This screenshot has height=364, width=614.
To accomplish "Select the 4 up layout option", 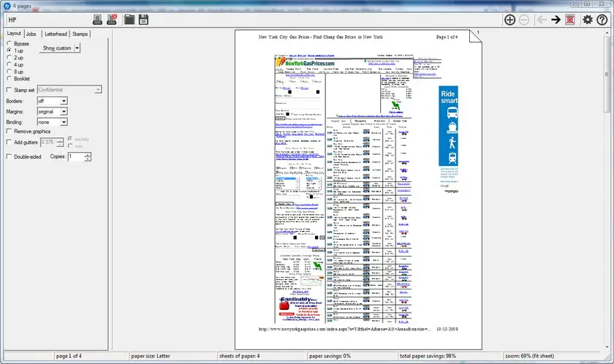I will (x=9, y=64).
